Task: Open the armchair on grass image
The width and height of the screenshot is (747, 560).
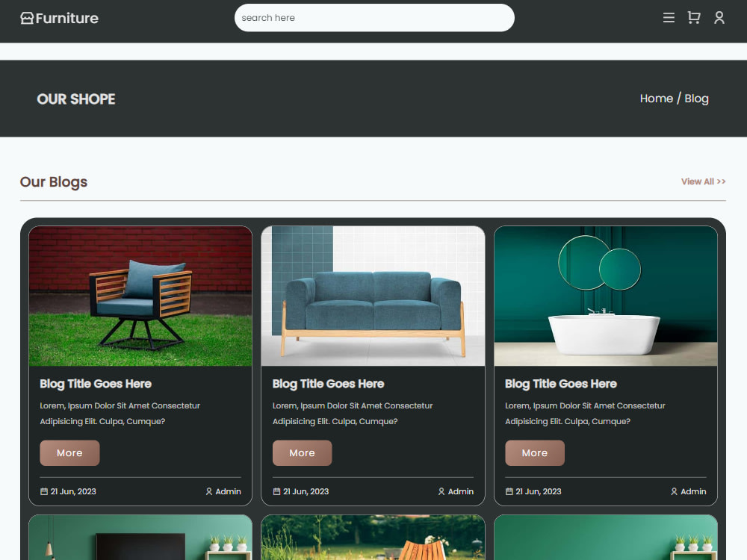Action: 140,296
